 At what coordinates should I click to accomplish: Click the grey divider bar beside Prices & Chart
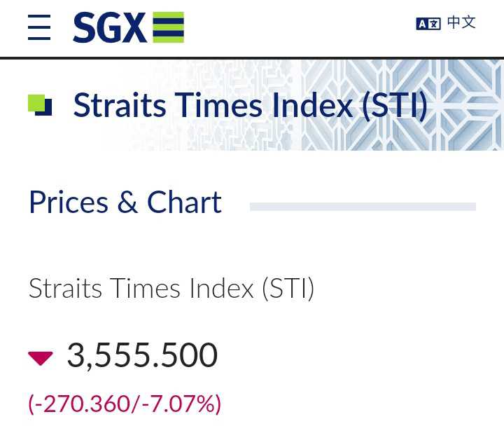click(363, 207)
